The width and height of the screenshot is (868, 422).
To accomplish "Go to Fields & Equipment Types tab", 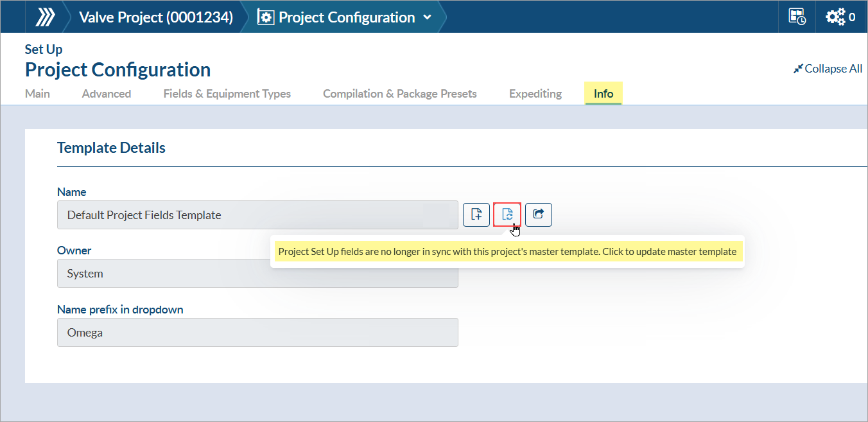I will [x=227, y=94].
